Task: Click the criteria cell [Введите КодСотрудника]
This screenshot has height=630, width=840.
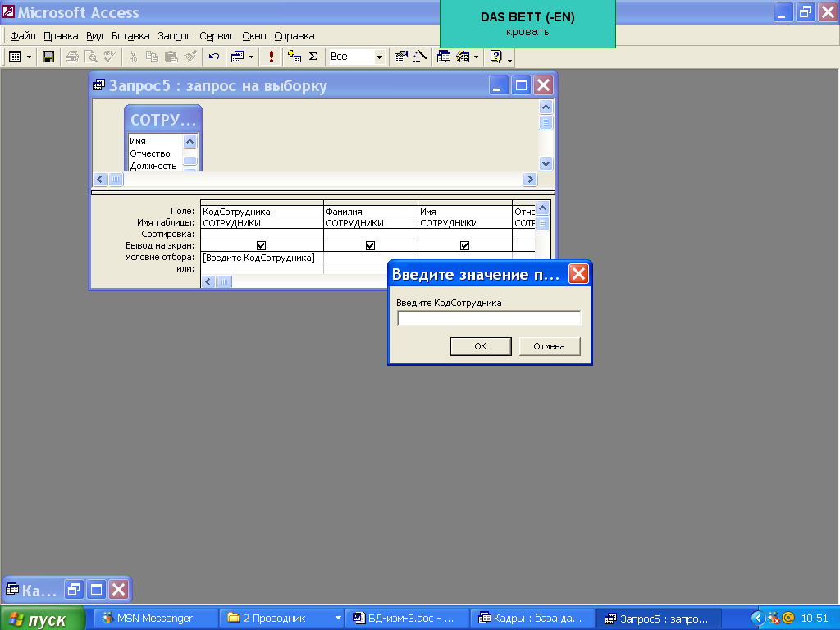Action: pos(262,258)
